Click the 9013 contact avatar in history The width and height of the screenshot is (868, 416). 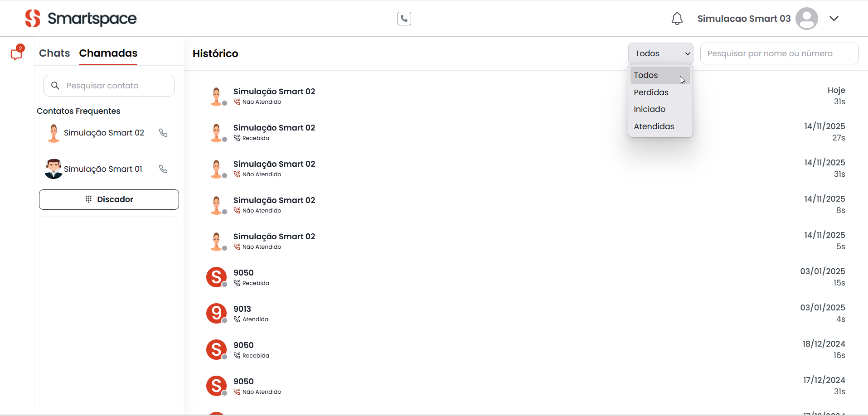point(216,314)
